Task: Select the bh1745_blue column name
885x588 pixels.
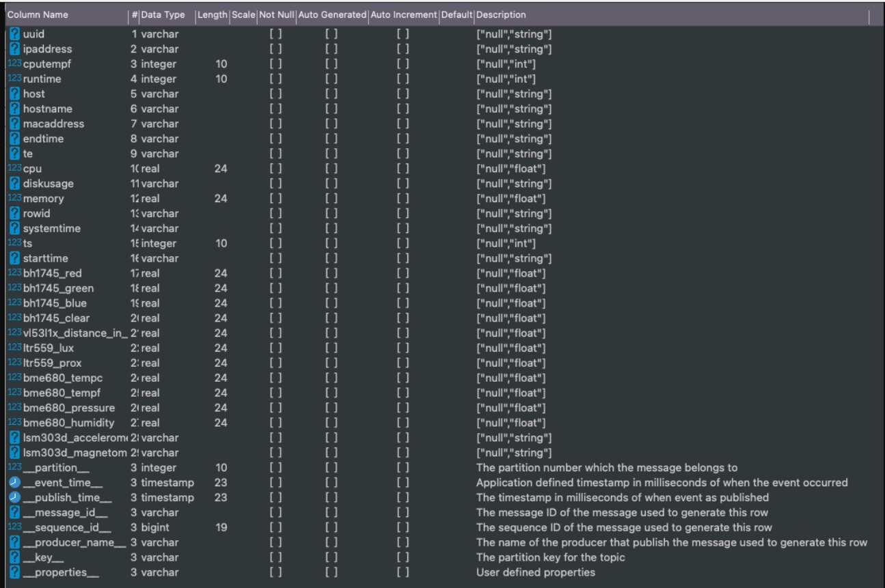Action: click(x=55, y=303)
